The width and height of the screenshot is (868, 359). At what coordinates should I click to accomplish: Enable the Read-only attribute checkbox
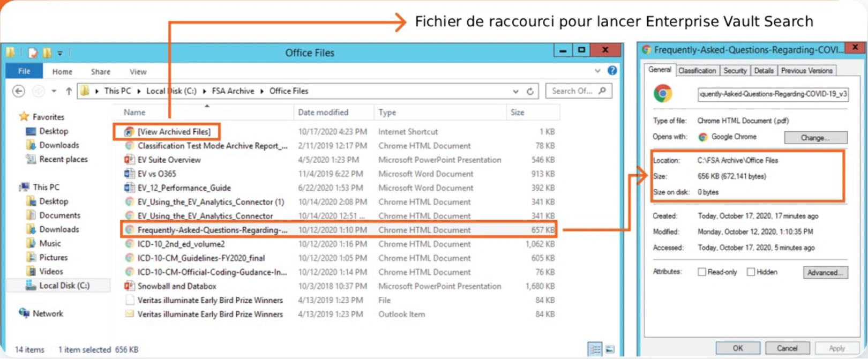coord(701,272)
